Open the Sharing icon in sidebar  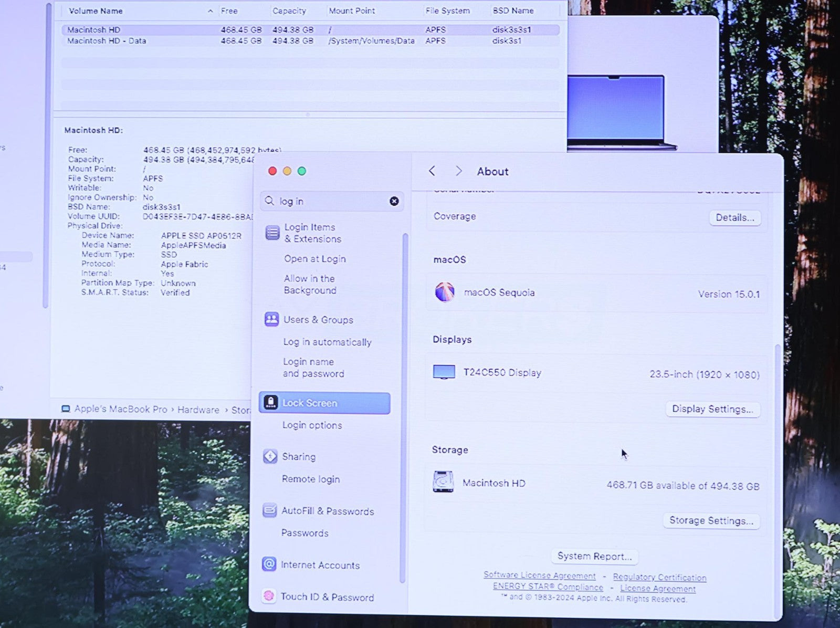(x=270, y=456)
